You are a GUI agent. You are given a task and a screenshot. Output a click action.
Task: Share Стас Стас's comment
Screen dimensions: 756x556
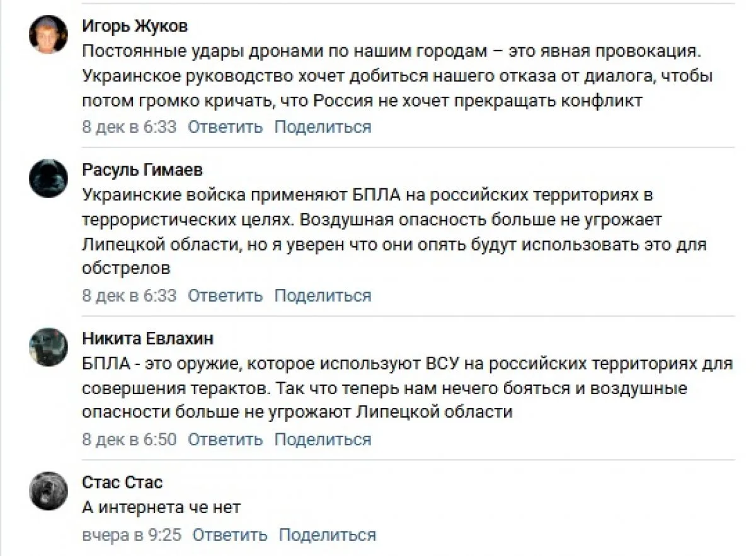pos(327,535)
